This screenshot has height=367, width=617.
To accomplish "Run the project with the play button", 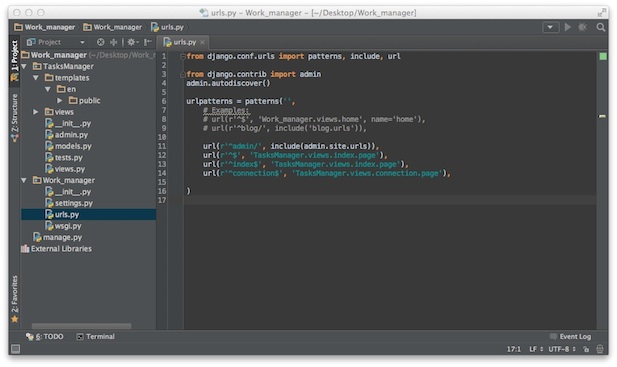I will pyautogui.click(x=568, y=27).
